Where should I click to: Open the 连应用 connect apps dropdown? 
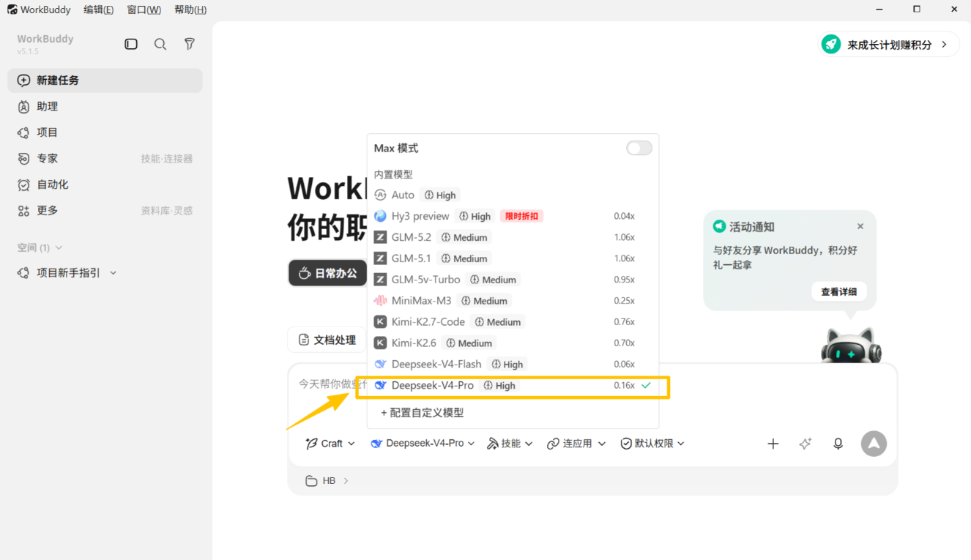pos(576,444)
